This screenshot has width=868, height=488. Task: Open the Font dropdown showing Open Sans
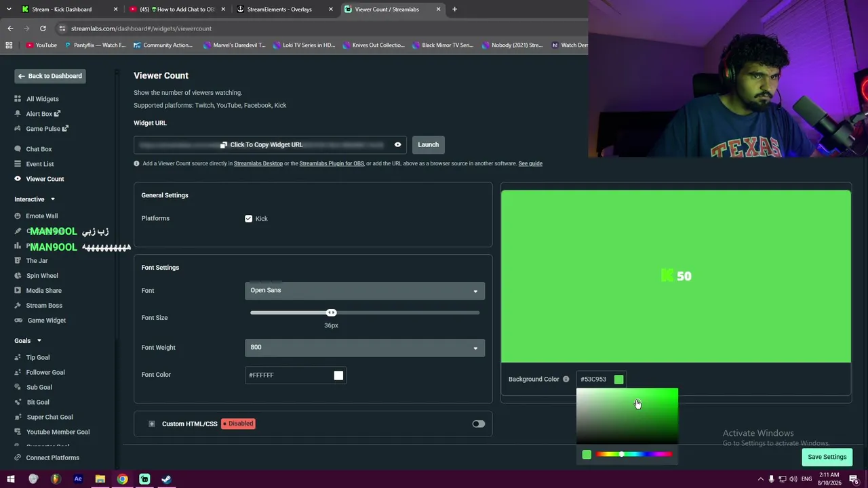(x=365, y=291)
